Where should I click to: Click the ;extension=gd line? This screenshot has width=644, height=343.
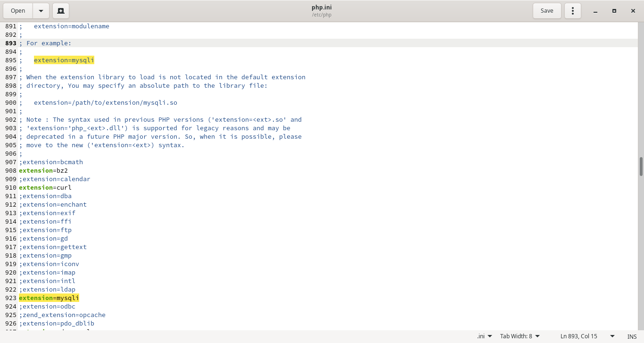(43, 238)
